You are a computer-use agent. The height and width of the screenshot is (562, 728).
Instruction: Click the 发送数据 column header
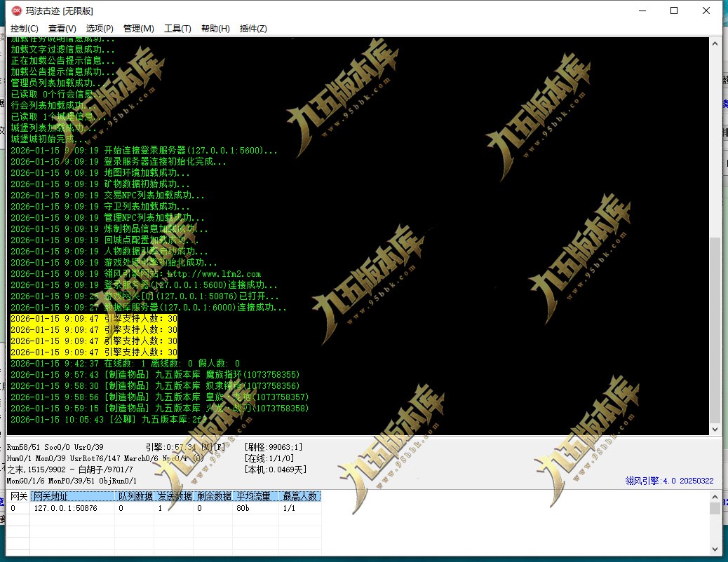pos(174,496)
